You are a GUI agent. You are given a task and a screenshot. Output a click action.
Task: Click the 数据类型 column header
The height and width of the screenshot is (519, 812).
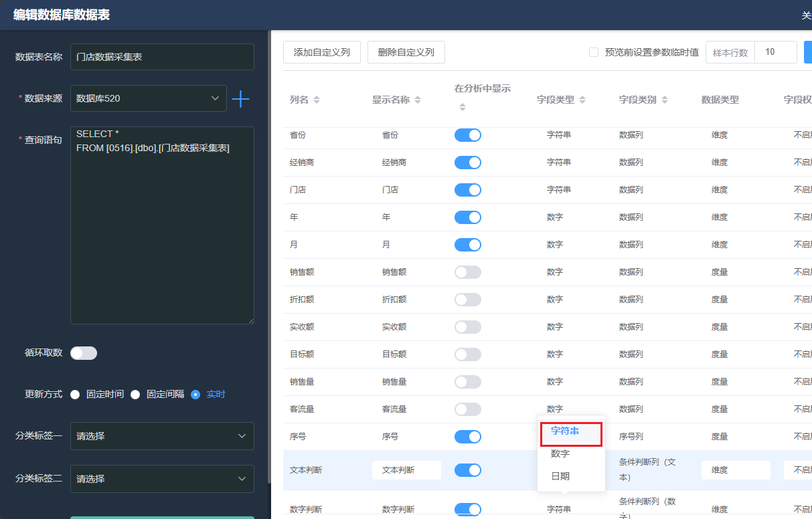tap(720, 100)
